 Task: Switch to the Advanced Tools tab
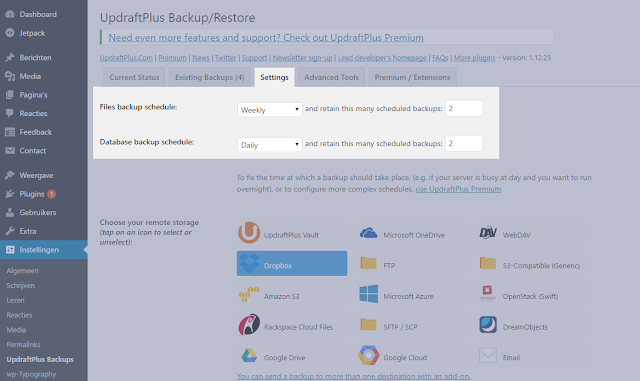331,77
